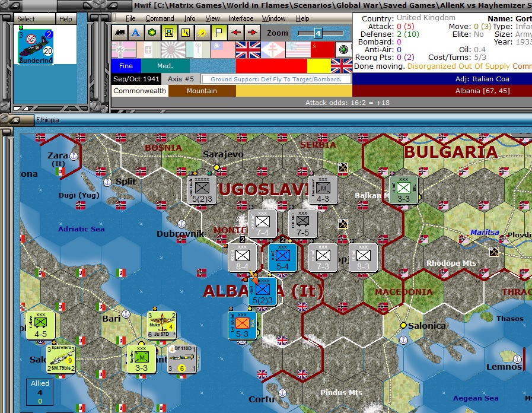Toggle the white flag toolbar button

point(219,33)
